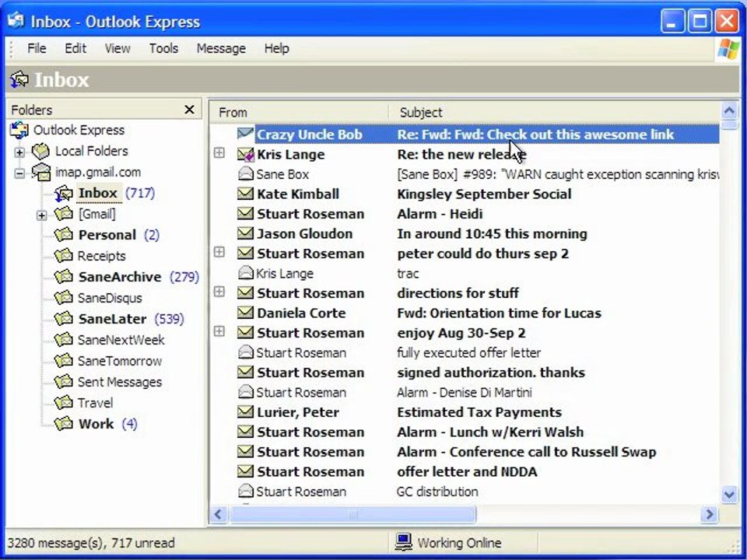Viewport: 747px width, 560px height.
Task: Click the opened envelope icon beside Sane Box
Action: [245, 173]
